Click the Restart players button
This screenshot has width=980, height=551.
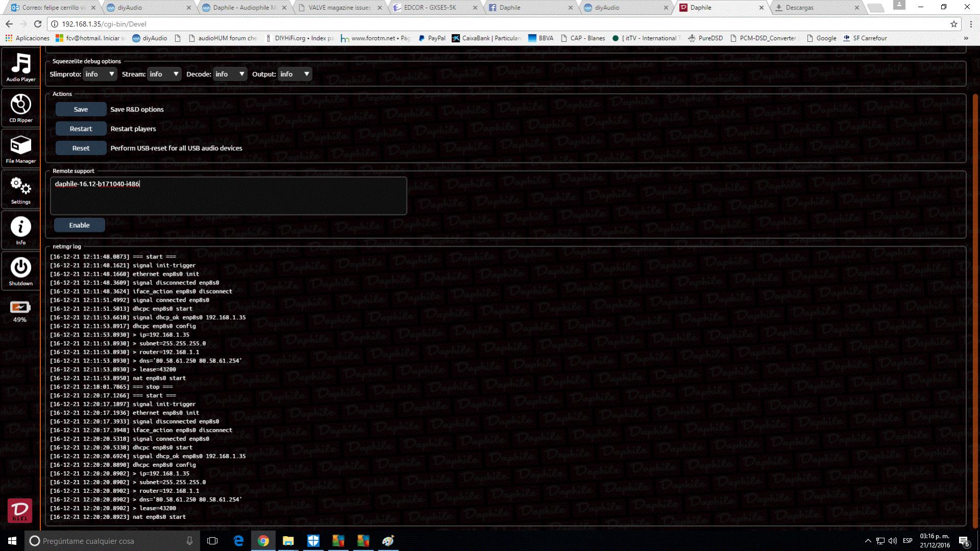[x=81, y=129]
